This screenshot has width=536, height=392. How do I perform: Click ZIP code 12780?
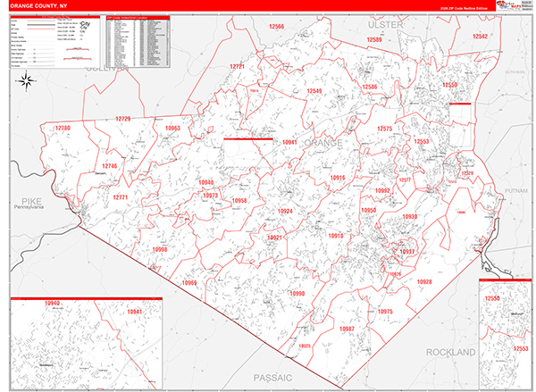click(x=63, y=129)
